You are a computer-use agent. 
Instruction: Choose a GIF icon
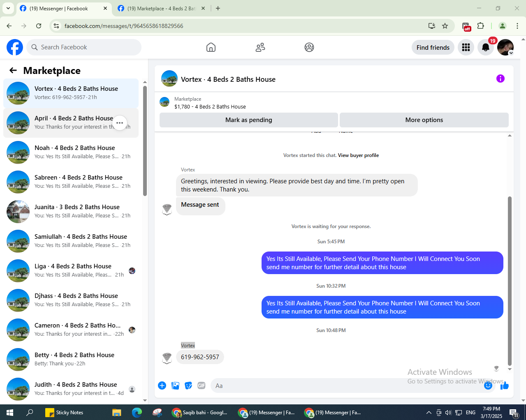(x=202, y=385)
